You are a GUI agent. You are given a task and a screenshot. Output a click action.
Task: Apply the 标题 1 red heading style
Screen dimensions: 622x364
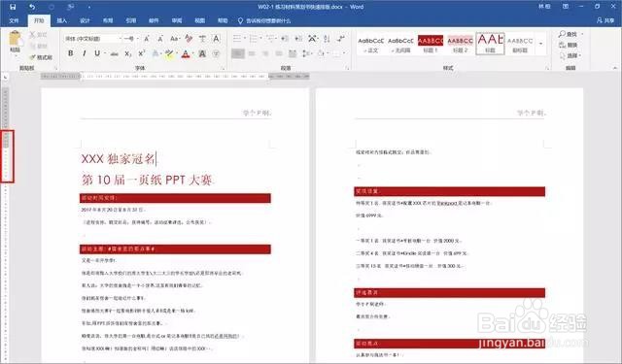(431, 44)
